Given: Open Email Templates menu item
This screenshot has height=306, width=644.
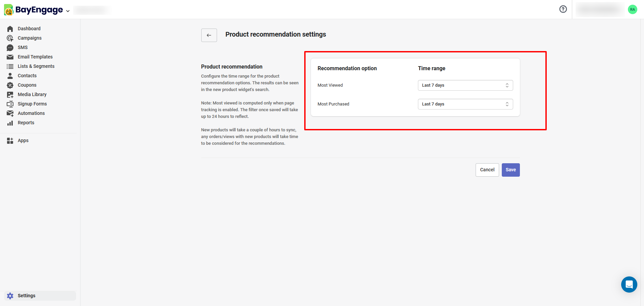Looking at the screenshot, I should pyautogui.click(x=35, y=57).
